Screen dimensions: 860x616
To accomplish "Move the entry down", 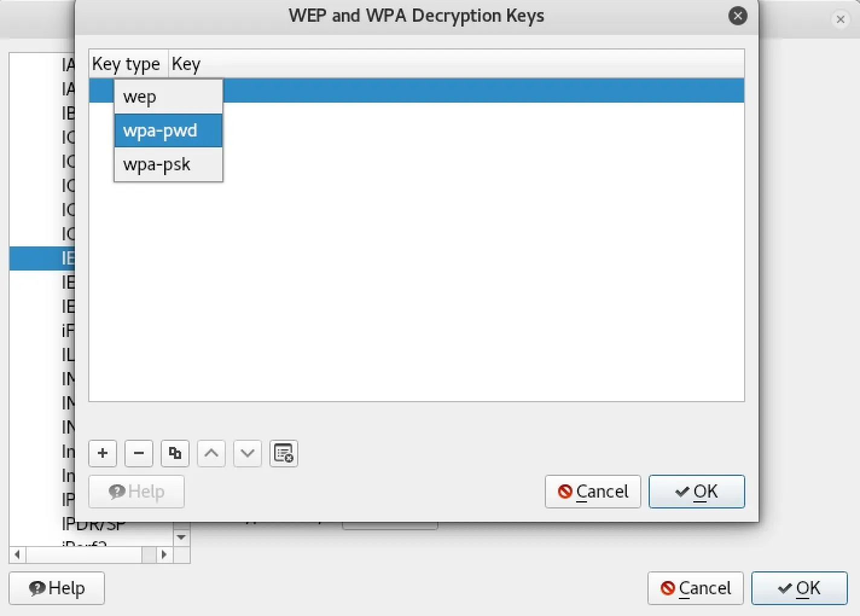I will point(248,453).
